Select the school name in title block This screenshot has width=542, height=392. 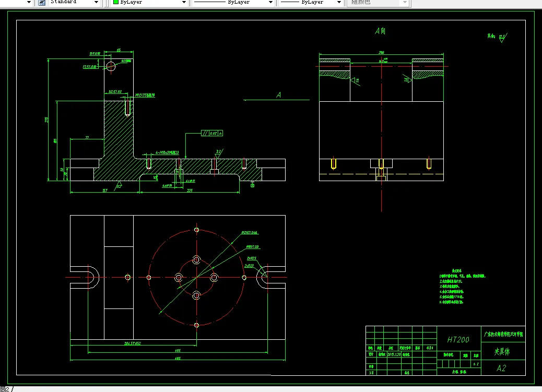click(x=503, y=334)
